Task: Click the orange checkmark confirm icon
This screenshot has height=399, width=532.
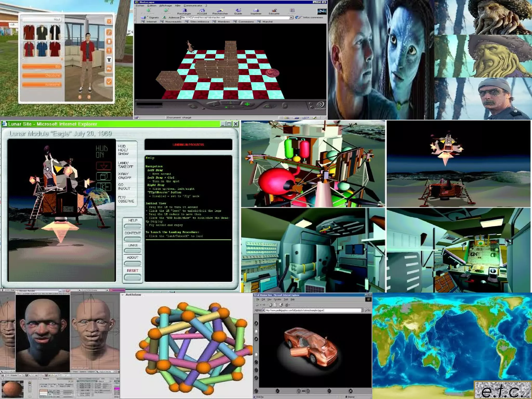Action: [109, 82]
